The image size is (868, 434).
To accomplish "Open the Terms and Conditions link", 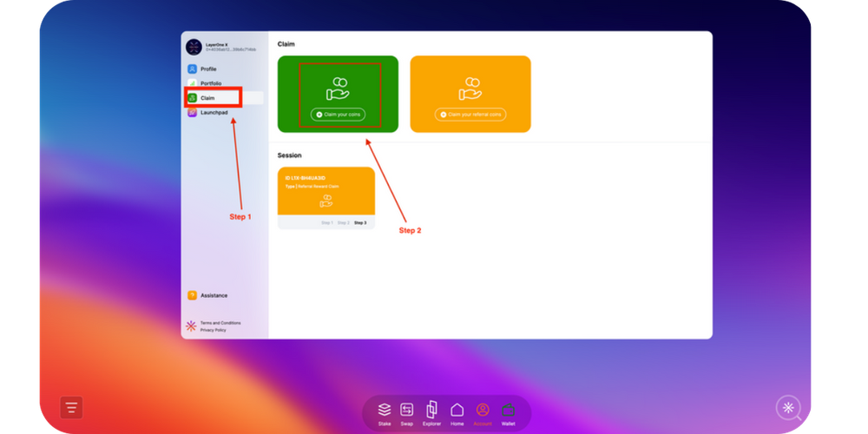I will coord(220,323).
